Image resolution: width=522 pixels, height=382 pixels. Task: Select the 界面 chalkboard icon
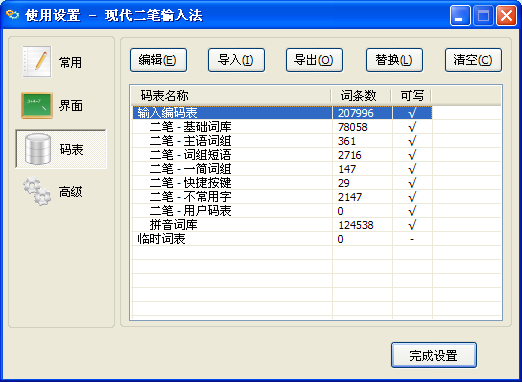(x=37, y=106)
